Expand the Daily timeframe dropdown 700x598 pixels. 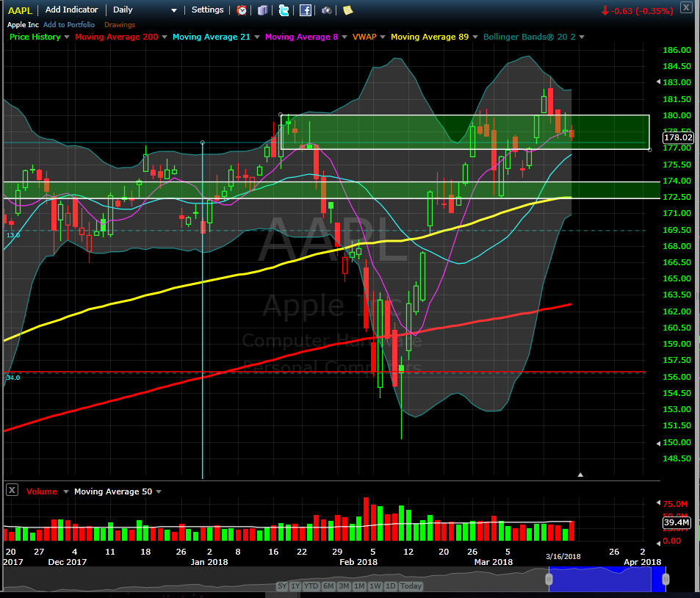pos(174,10)
